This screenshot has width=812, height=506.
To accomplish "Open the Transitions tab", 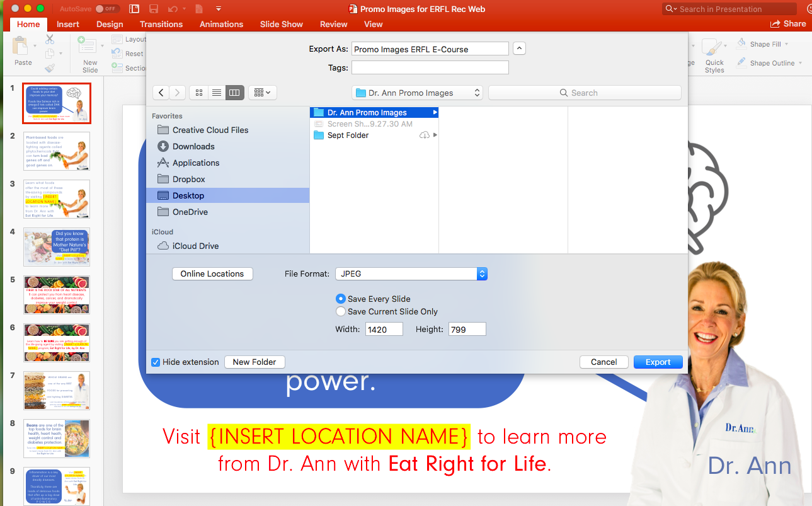I will pyautogui.click(x=161, y=24).
